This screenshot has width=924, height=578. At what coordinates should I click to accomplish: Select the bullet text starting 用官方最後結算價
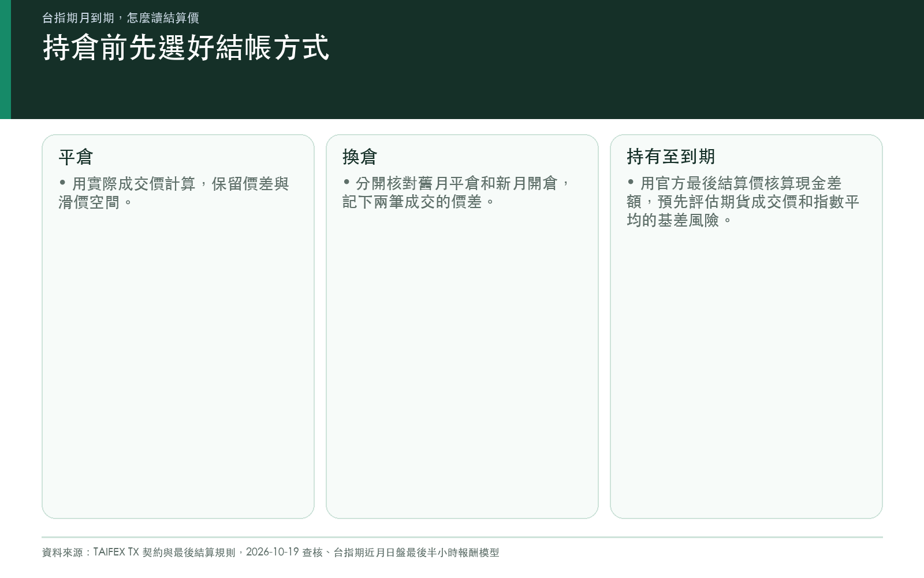(743, 202)
